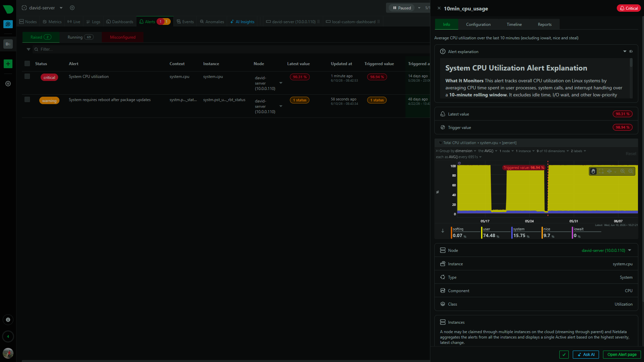Click the drag handle on local-custom-dashboard tab
Image resolution: width=644 pixels, height=362 pixels.
(379, 21)
